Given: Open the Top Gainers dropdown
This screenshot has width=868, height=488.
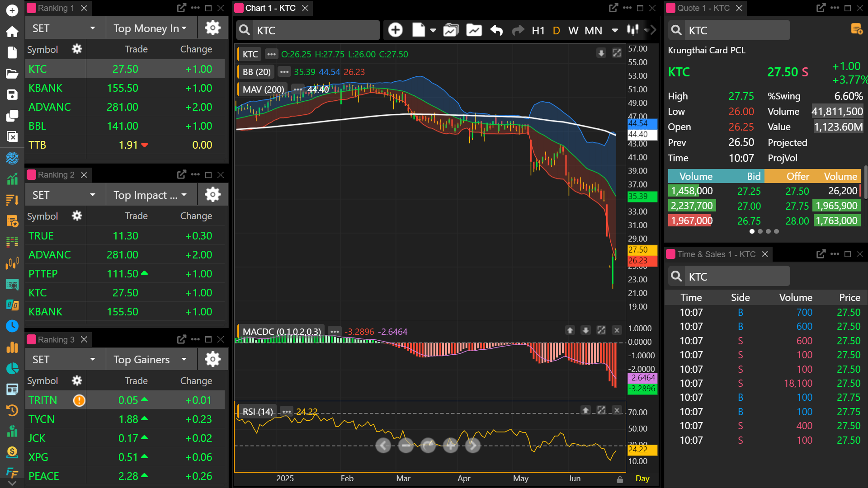Looking at the screenshot, I should click(x=151, y=359).
